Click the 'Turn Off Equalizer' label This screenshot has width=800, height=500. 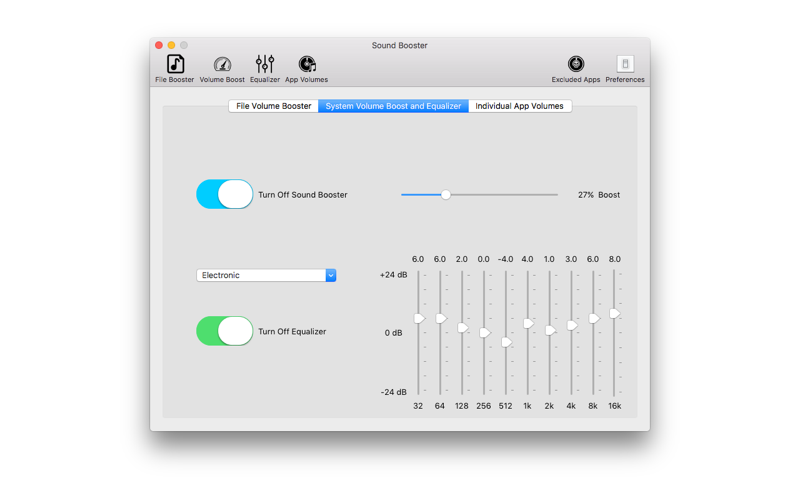pos(292,332)
